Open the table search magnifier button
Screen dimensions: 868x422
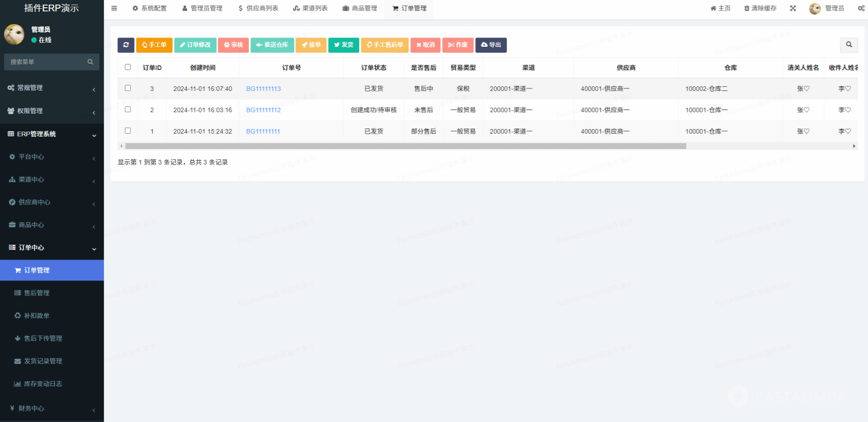pos(848,45)
